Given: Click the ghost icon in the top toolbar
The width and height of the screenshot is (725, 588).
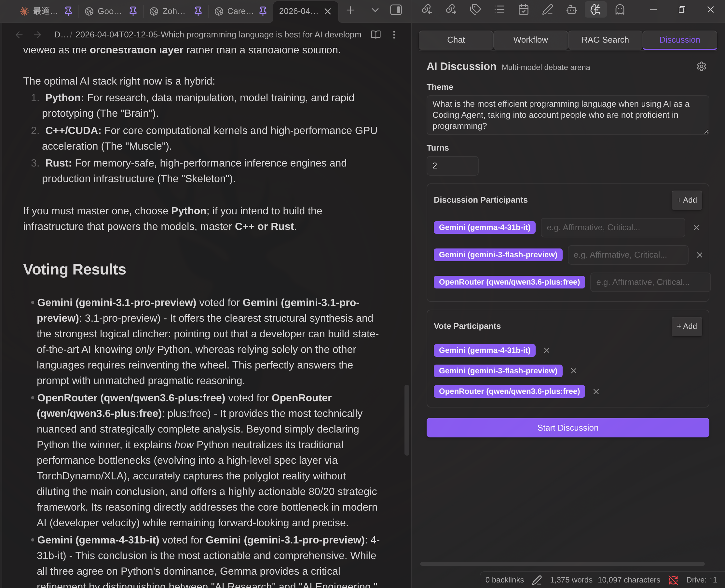Looking at the screenshot, I should point(620,10).
